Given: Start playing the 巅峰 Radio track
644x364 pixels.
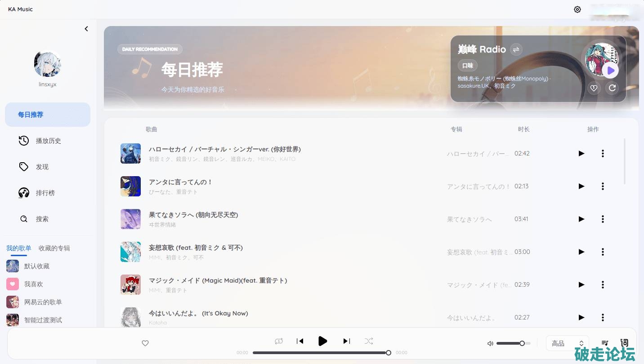Looking at the screenshot, I should pyautogui.click(x=611, y=71).
